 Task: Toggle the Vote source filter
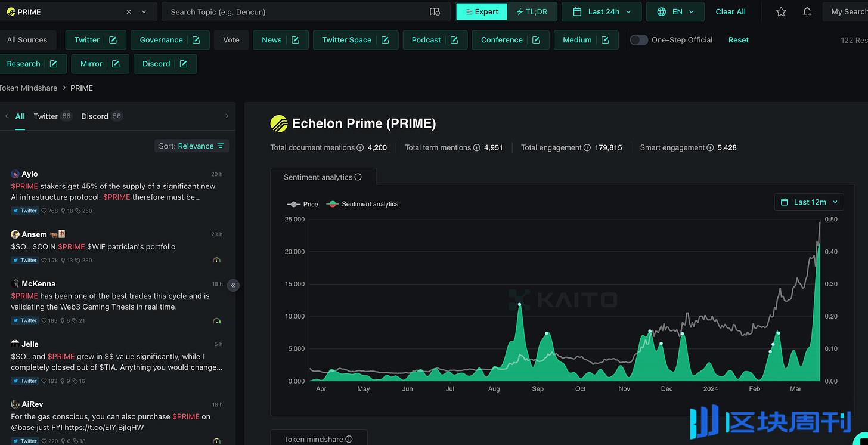coord(231,40)
